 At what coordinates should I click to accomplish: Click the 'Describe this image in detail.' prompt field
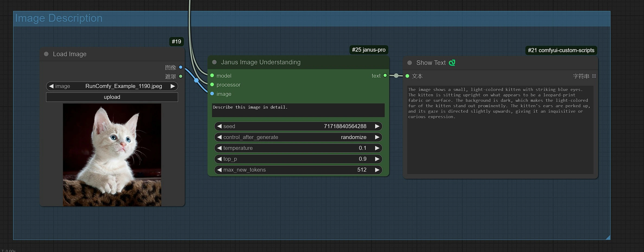(298, 110)
